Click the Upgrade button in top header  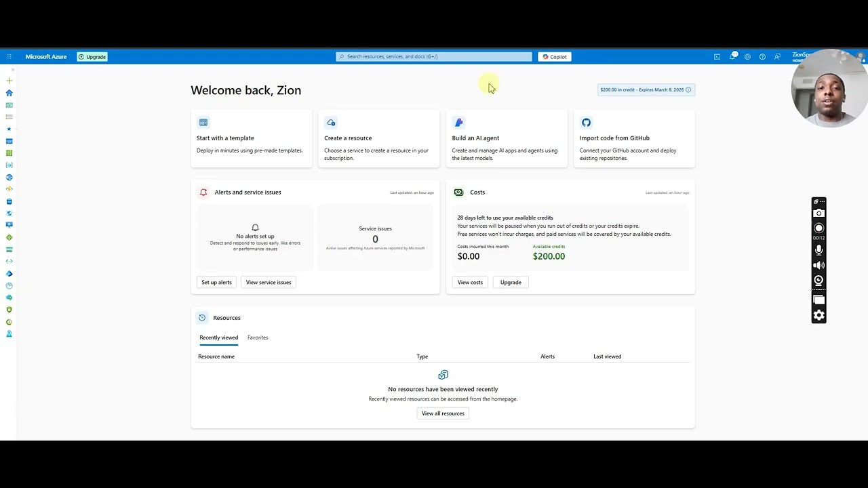tap(92, 57)
